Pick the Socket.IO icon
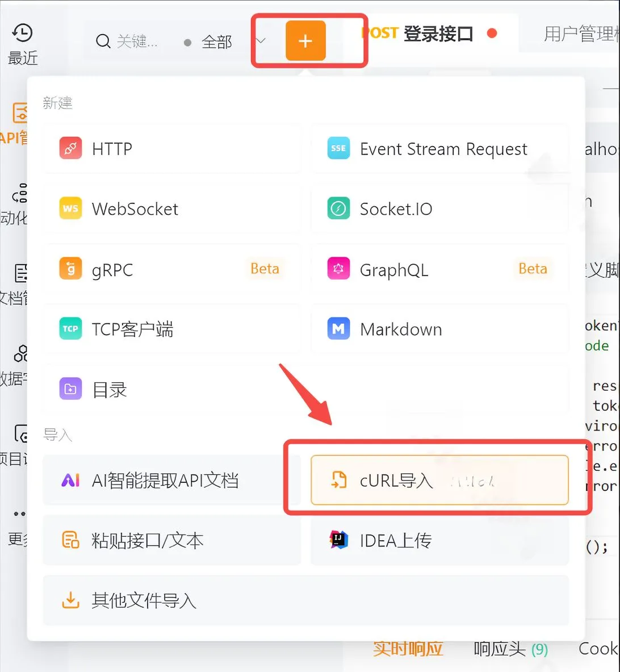Screen dimensions: 620x672 coord(338,208)
